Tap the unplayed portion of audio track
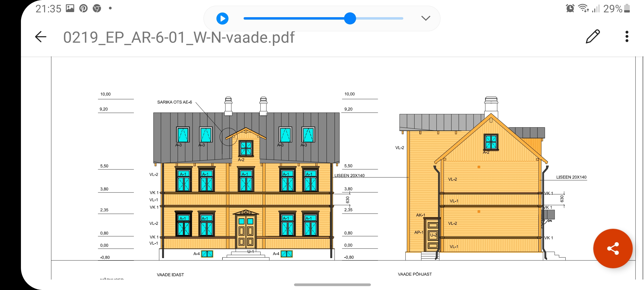 tap(380, 19)
